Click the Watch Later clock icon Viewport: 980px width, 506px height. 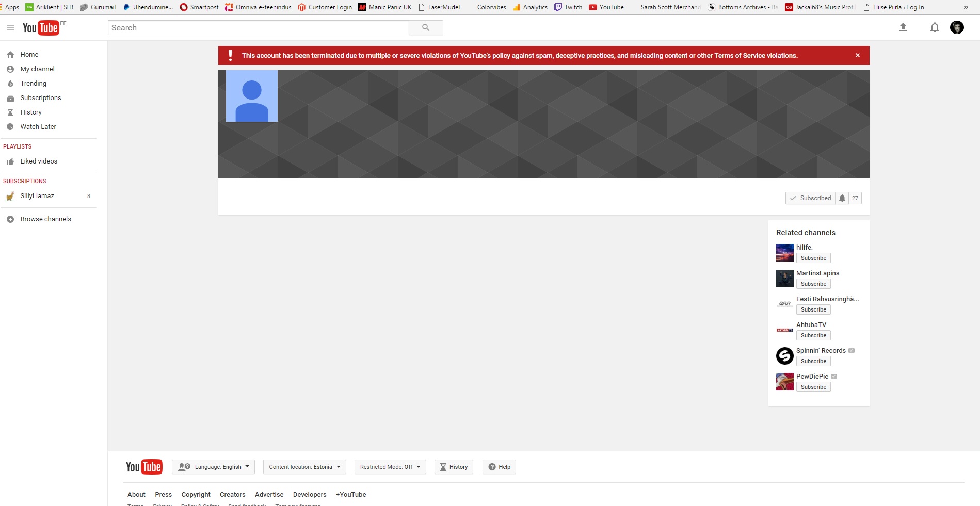[10, 127]
